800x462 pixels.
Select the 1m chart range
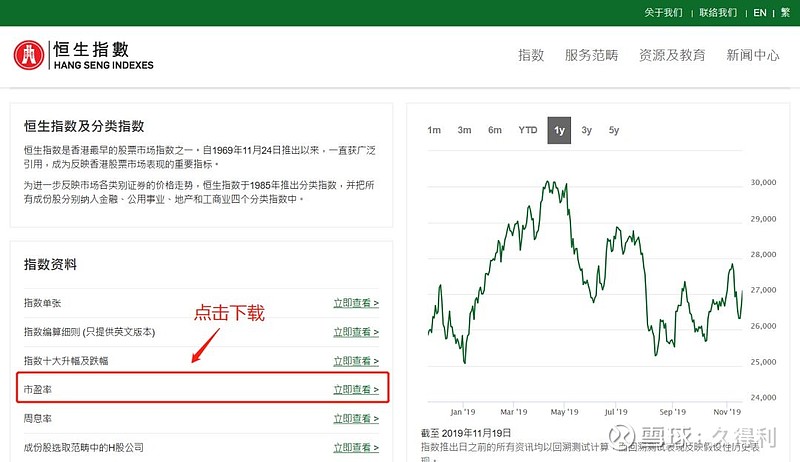pyautogui.click(x=434, y=130)
